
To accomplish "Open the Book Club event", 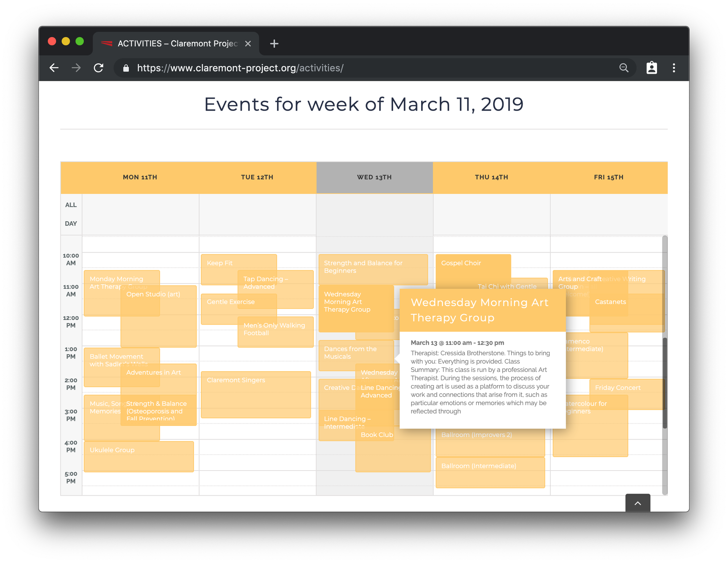I will tap(376, 435).
